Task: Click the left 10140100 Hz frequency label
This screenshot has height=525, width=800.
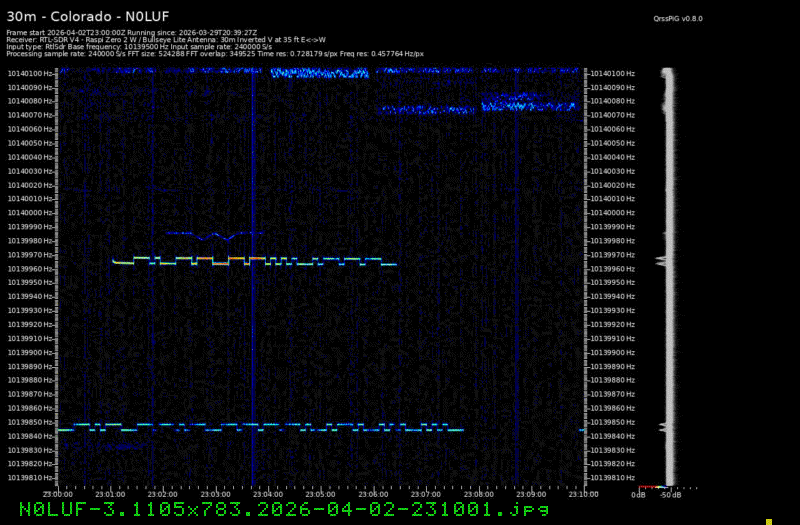Action: click(30, 73)
